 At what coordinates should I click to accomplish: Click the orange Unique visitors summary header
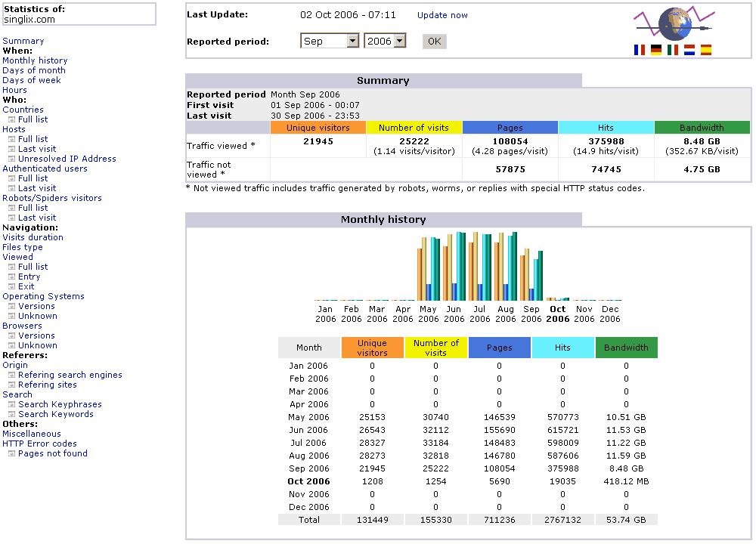pos(318,128)
